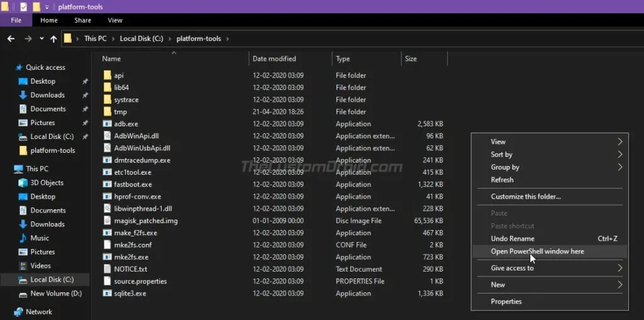Click This PC breadcrumb in address bar
The height and width of the screenshot is (320, 644).
(96, 38)
